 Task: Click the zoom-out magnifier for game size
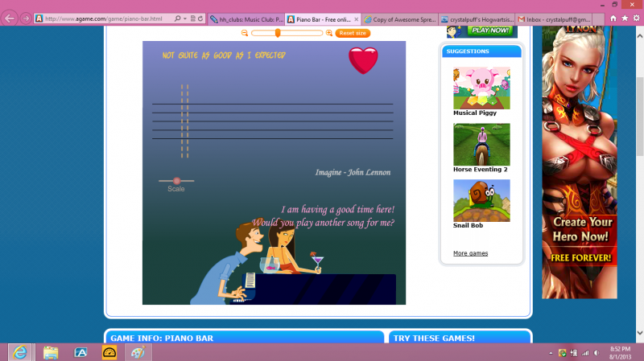tap(245, 33)
